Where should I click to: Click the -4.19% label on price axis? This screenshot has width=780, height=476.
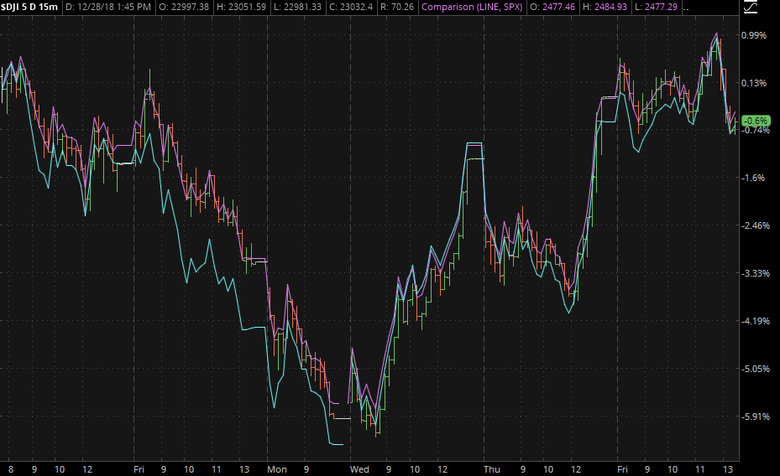(x=755, y=321)
